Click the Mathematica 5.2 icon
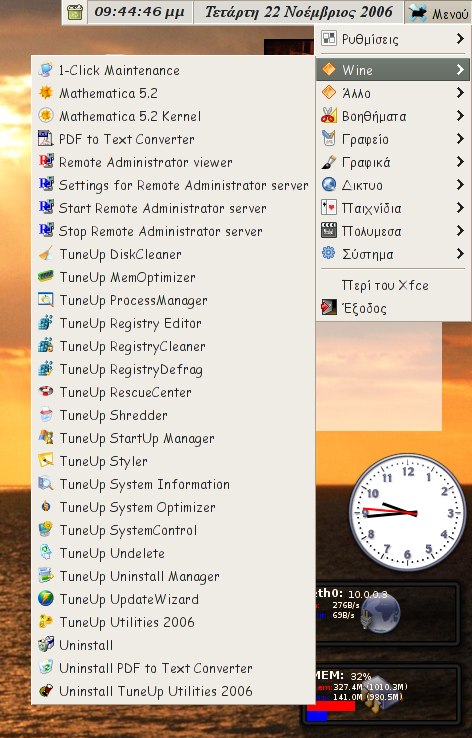 click(x=46, y=93)
